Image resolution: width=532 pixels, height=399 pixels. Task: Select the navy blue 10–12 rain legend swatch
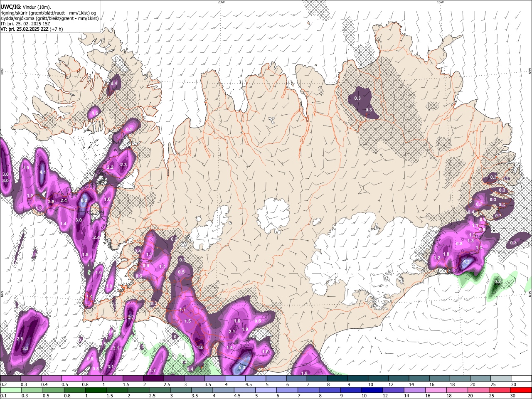(x=372, y=390)
